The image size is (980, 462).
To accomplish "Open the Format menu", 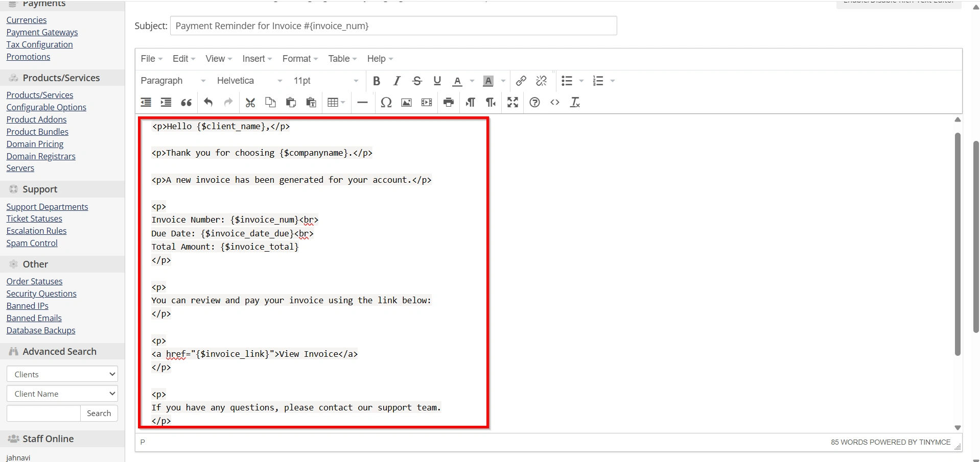I will [x=300, y=59].
